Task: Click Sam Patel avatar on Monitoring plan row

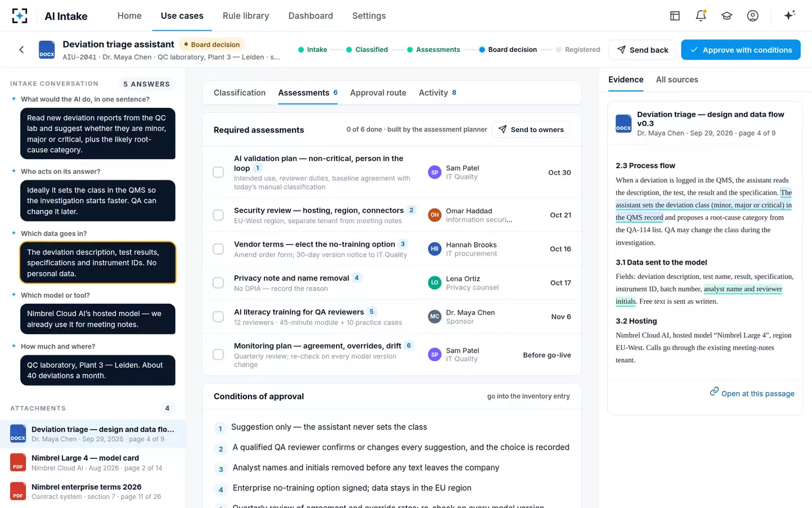Action: [x=434, y=354]
